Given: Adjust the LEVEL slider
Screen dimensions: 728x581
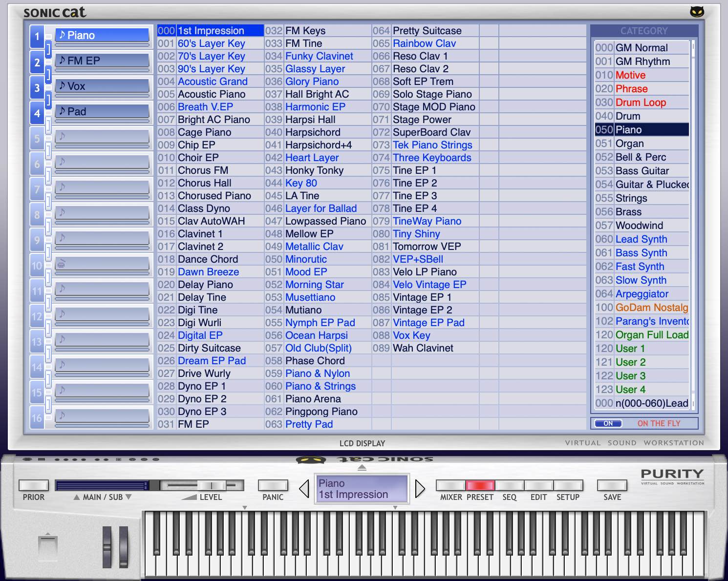Looking at the screenshot, I should [x=211, y=485].
